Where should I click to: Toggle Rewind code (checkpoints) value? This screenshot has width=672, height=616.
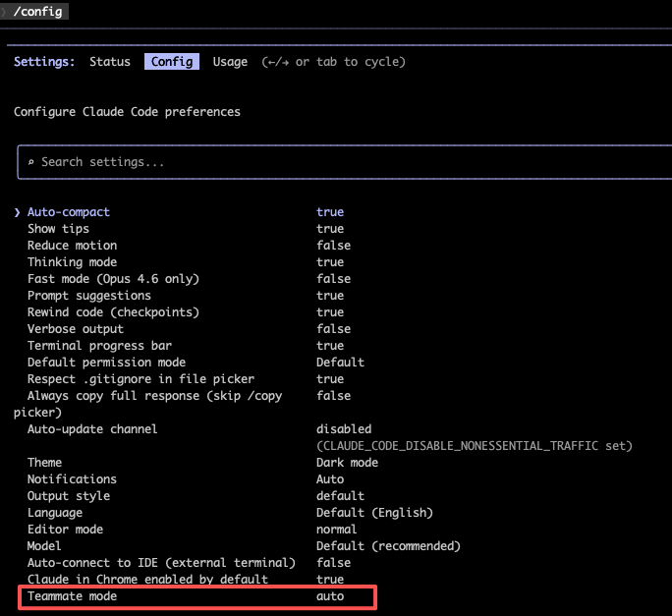[x=330, y=312]
